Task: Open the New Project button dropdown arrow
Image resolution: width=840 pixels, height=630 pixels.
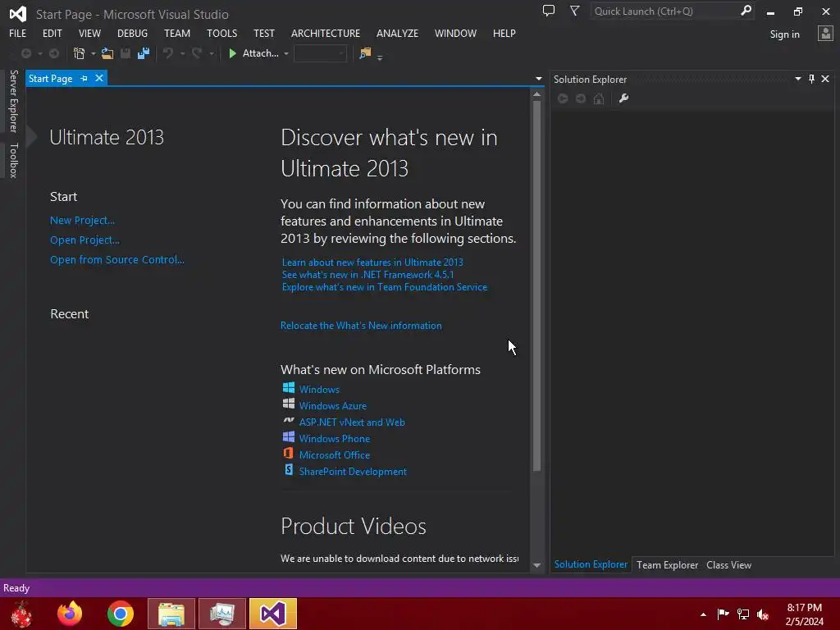Action: 94,53
